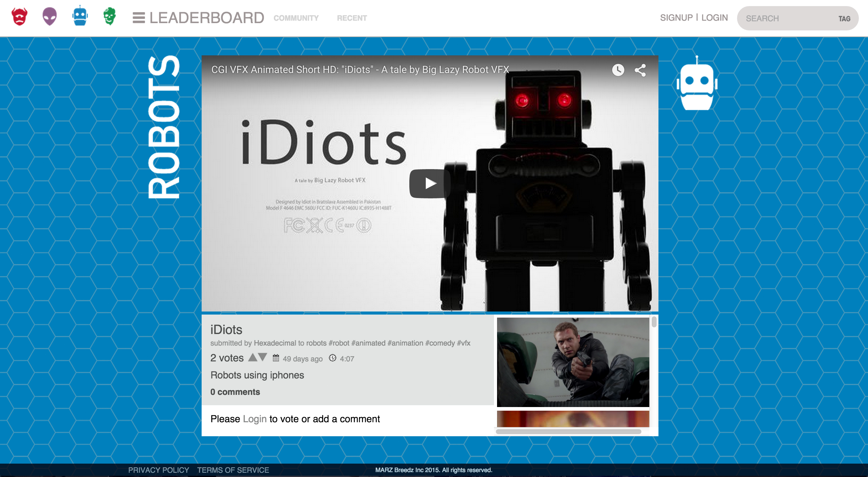Open the hamburger menu beside Leaderboard
Screen dimensions: 868x477
point(139,18)
